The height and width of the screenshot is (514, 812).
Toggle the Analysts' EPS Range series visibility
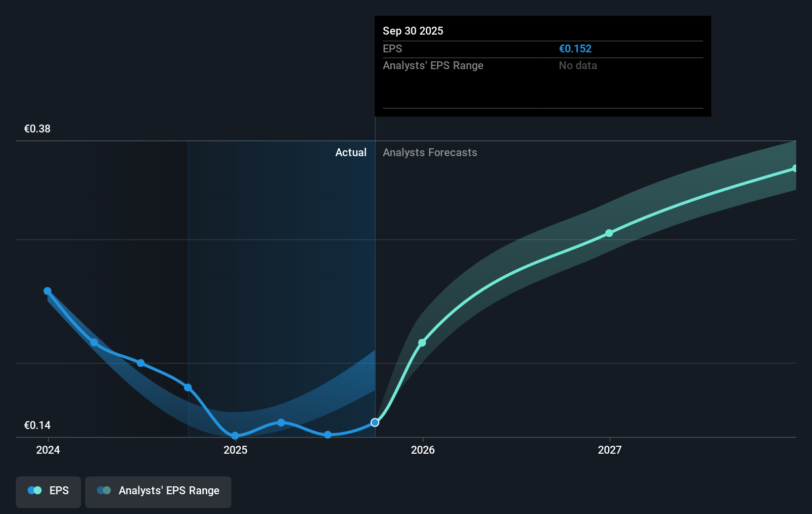(158, 491)
